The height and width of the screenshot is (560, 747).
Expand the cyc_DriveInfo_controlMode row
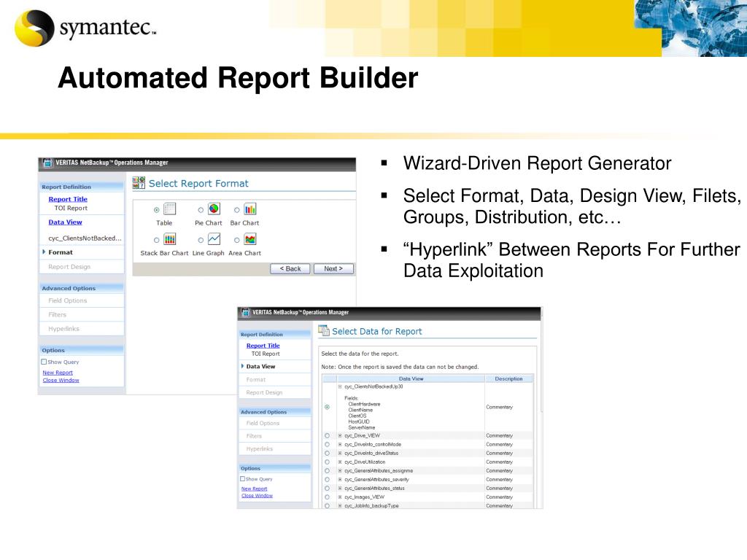340,444
